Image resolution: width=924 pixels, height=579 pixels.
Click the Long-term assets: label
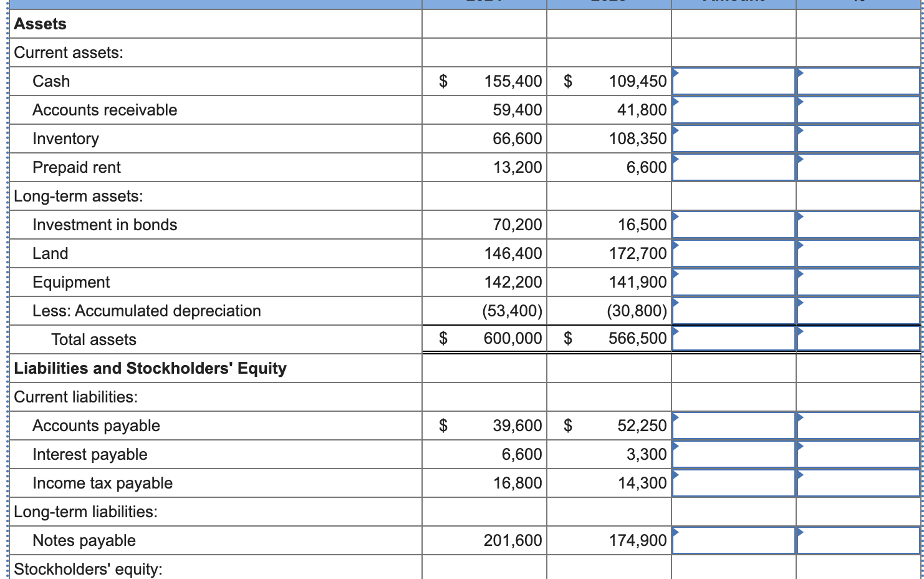click(x=79, y=196)
